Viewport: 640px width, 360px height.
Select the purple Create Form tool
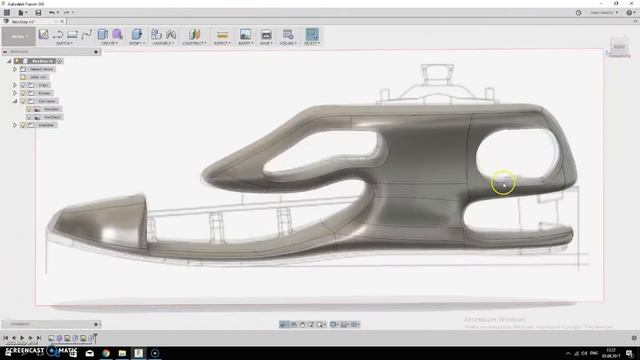[x=117, y=34]
